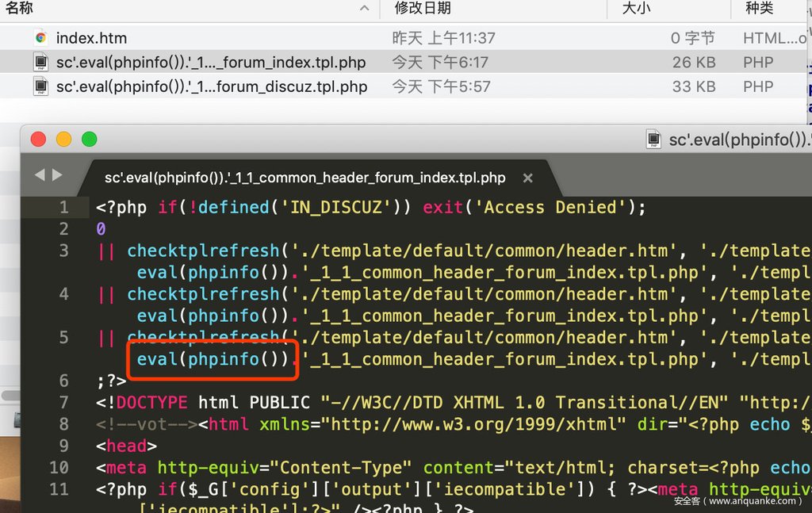
Task: Click the ;?> closing tag on line 6
Action: pos(111,381)
